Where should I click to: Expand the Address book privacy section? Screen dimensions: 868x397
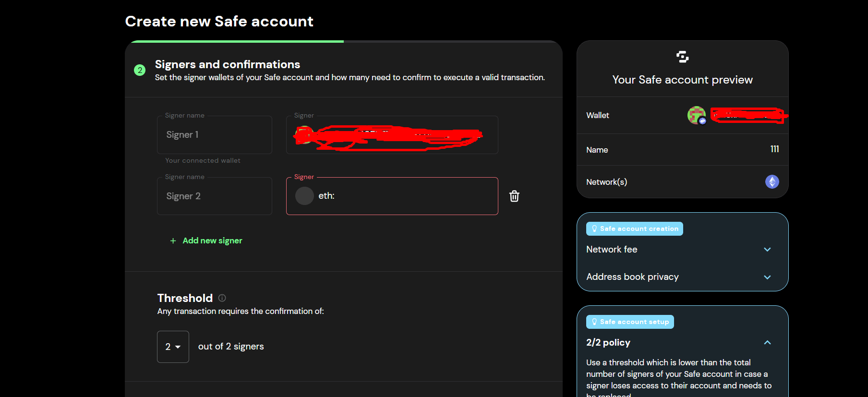point(682,277)
